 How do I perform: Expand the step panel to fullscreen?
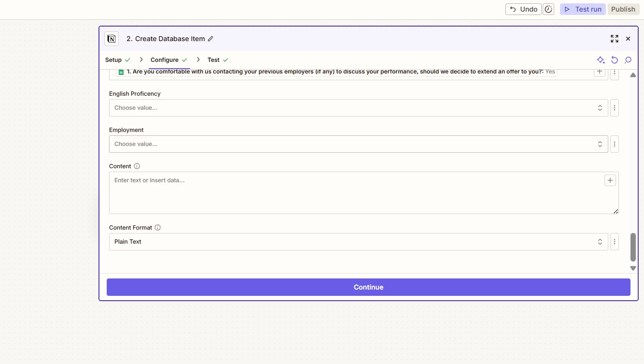(x=615, y=39)
